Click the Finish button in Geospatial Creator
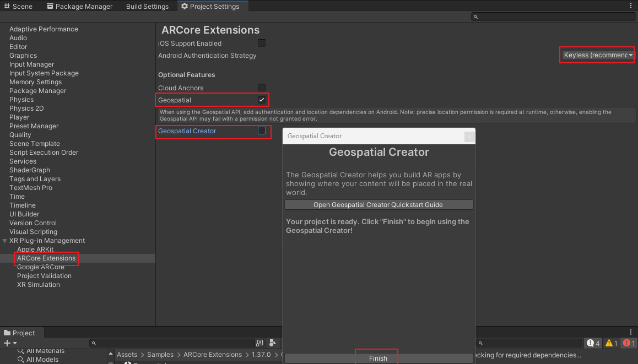This screenshot has height=364, width=638. coord(378,358)
